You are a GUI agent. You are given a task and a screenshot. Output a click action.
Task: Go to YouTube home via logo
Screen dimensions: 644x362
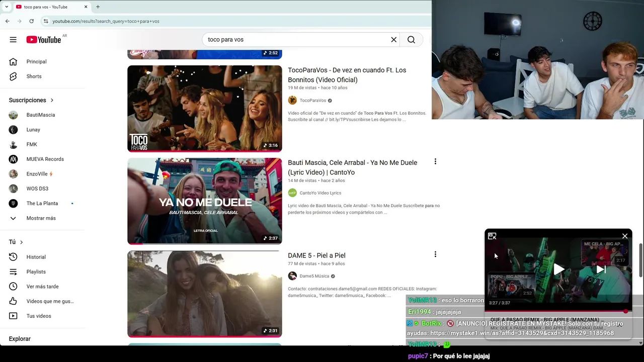(x=44, y=40)
